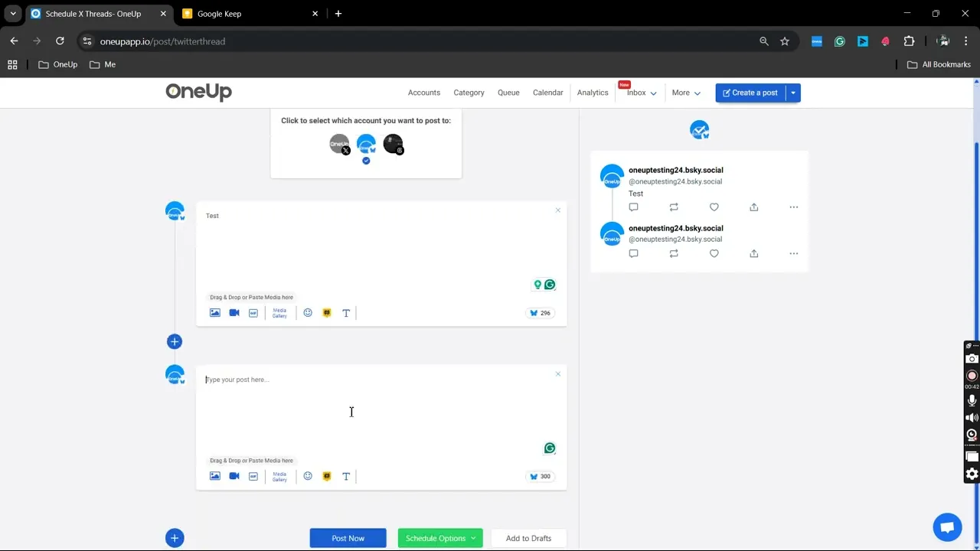Open the All Bookmarks folder
Screen dimensions: 980x551
[939, 64]
